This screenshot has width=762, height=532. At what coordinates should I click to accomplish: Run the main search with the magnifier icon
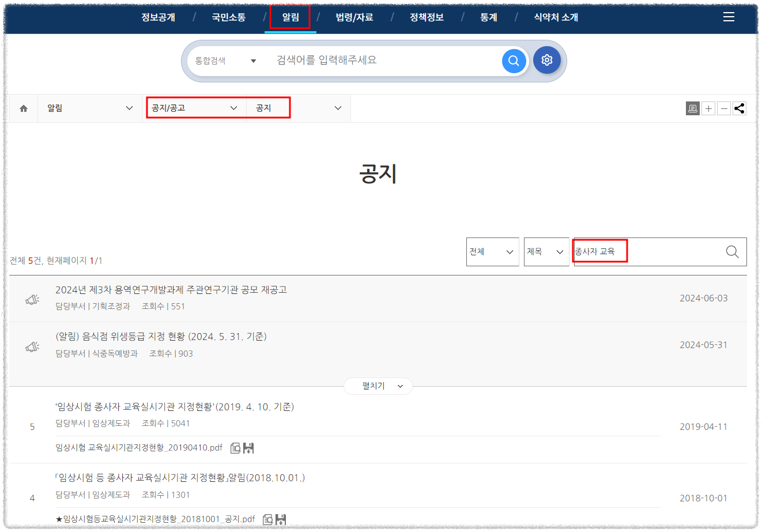pos(513,61)
